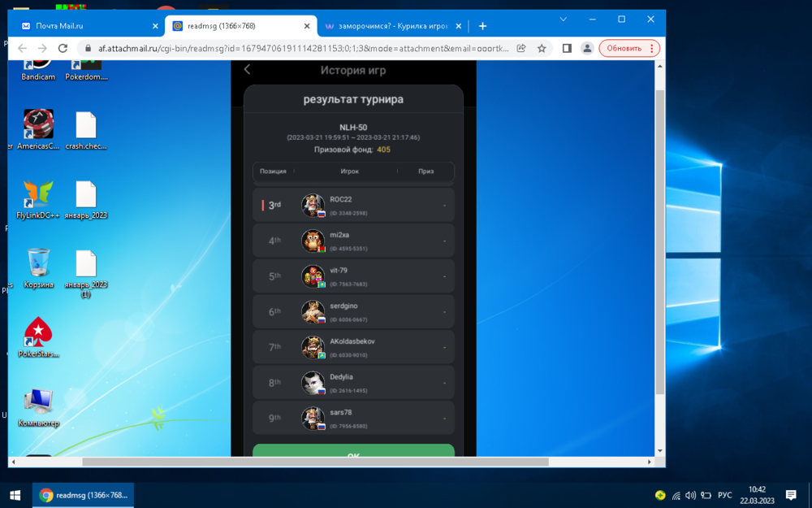This screenshot has width=812, height=508.
Task: Go back using the История игр arrow
Action: [248, 70]
